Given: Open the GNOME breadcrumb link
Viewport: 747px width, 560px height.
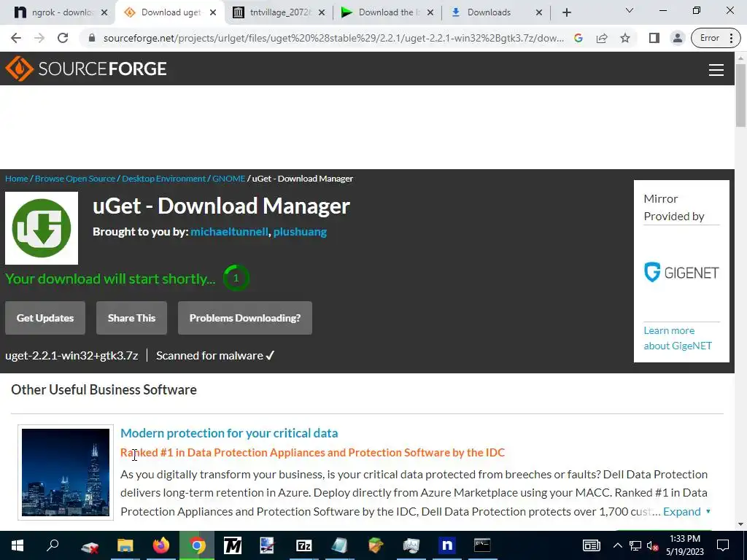Looking at the screenshot, I should [228, 179].
